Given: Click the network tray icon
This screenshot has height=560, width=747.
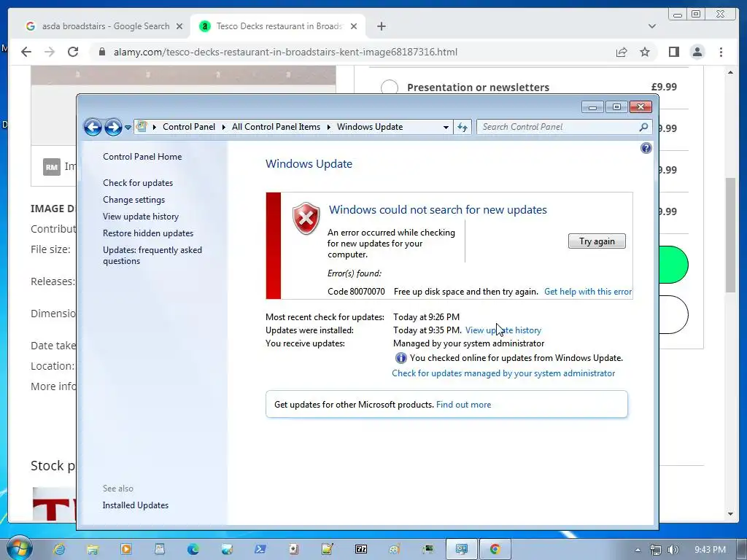Looking at the screenshot, I should pos(656,550).
